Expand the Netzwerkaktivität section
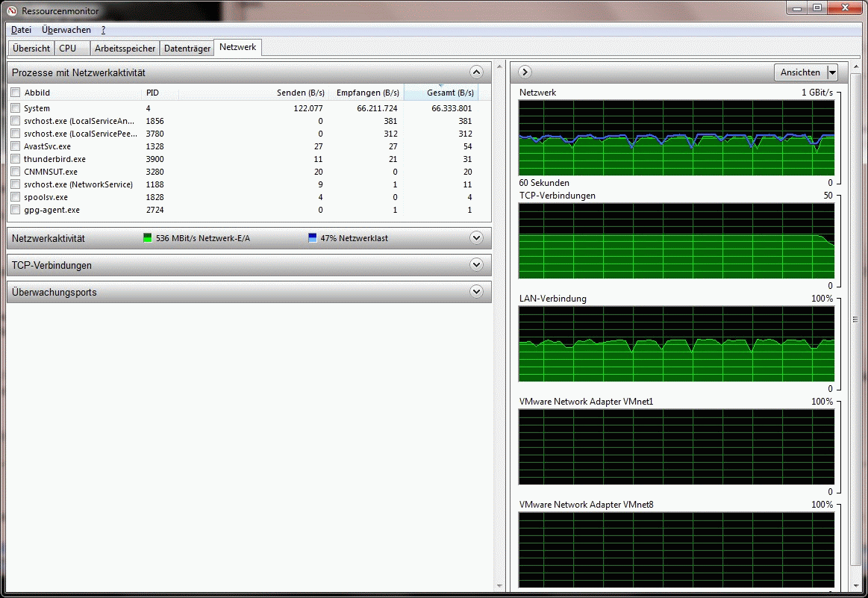The width and height of the screenshot is (868, 598). [477, 238]
